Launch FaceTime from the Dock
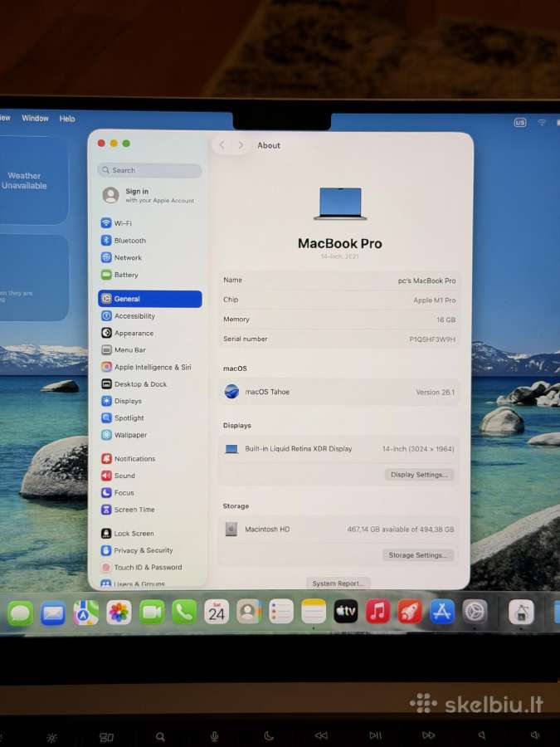The height and width of the screenshot is (747, 560). (152, 613)
